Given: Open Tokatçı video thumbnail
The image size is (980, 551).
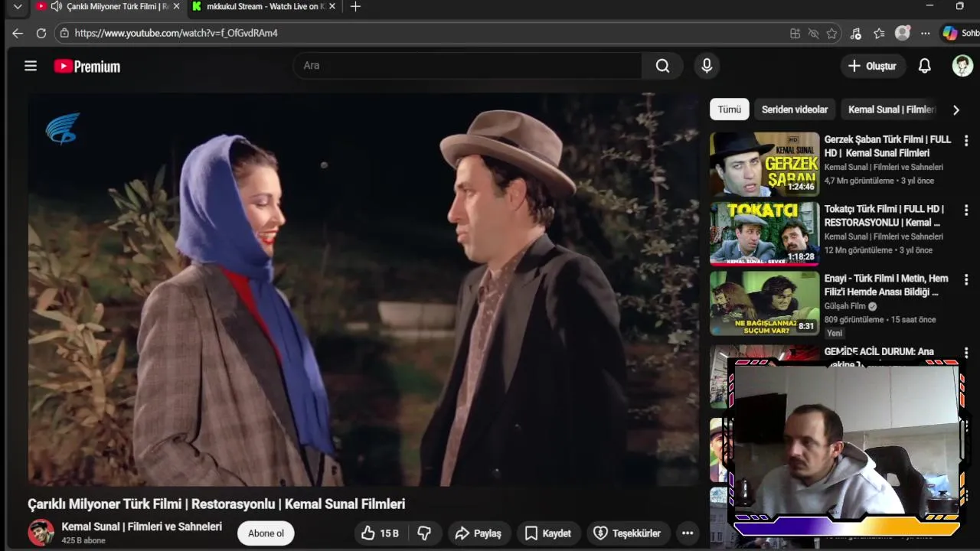Looking at the screenshot, I should tap(764, 234).
